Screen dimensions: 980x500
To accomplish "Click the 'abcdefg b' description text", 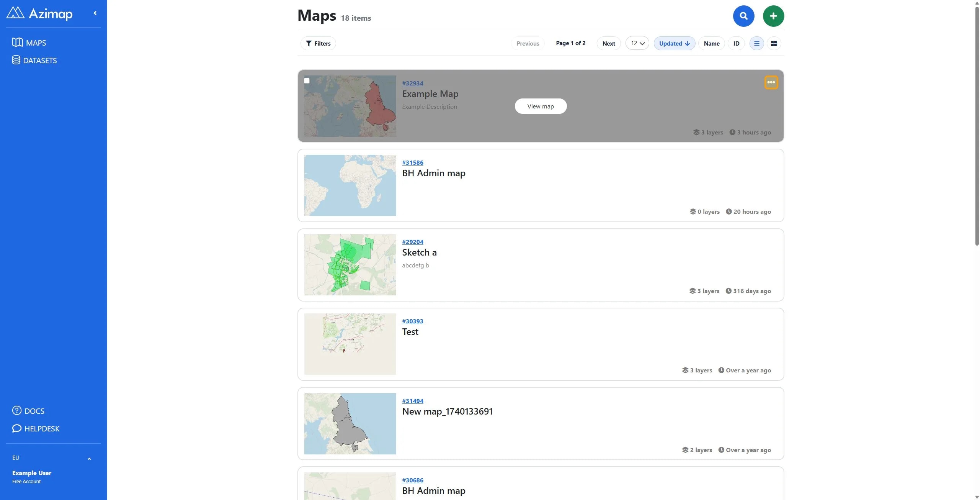I will [x=415, y=265].
